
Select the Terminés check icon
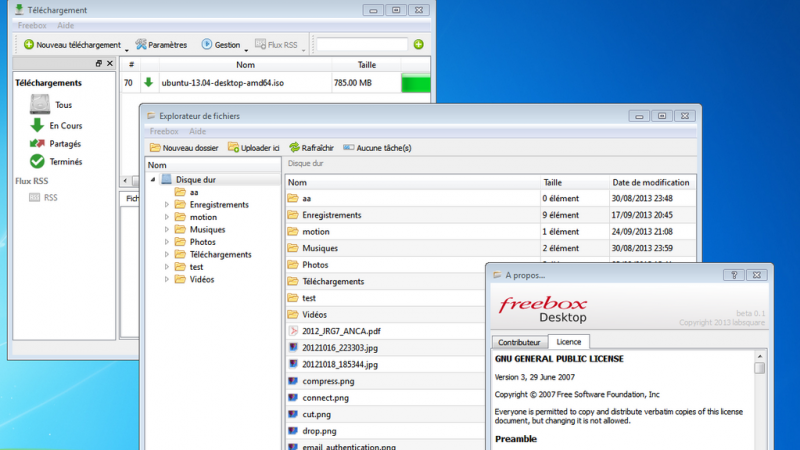(x=37, y=161)
